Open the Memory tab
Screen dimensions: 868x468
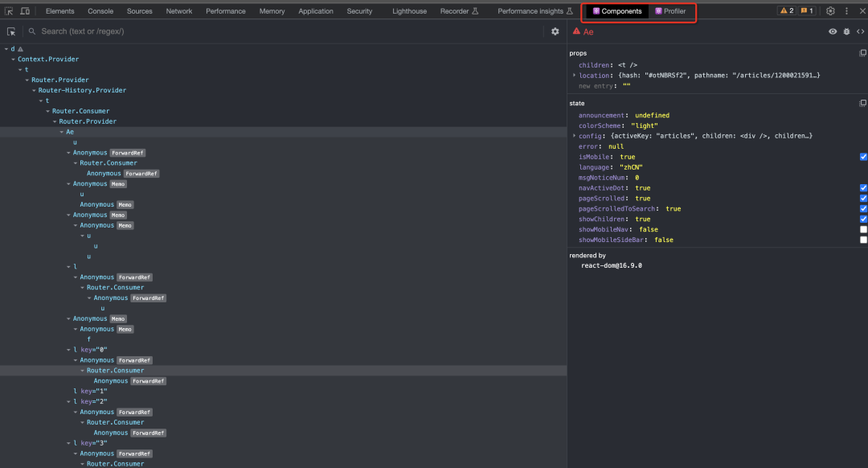[x=272, y=11]
